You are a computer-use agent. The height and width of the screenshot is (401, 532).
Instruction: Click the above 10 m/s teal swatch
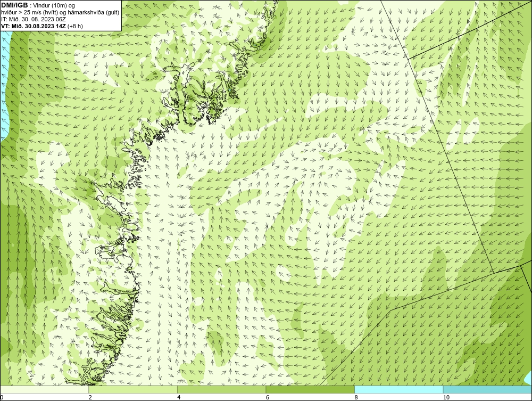(487, 389)
